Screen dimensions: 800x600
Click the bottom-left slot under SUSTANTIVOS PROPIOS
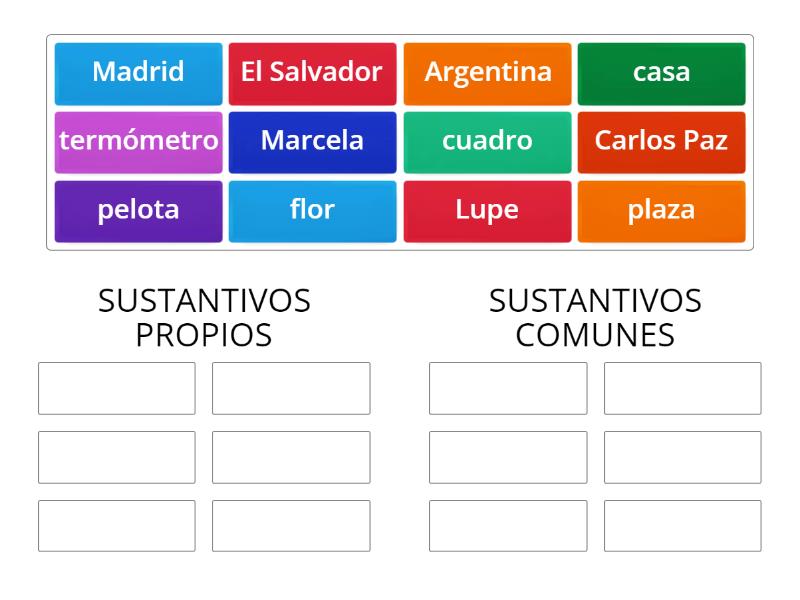point(115,525)
